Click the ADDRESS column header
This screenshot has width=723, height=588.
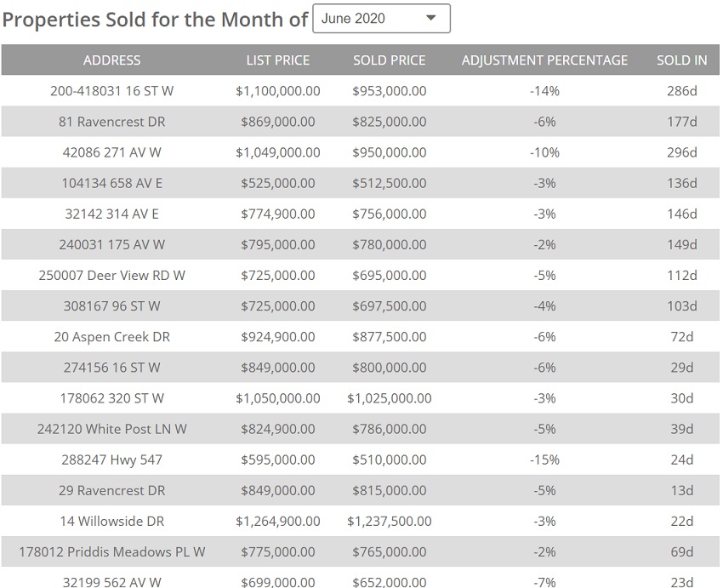click(112, 60)
